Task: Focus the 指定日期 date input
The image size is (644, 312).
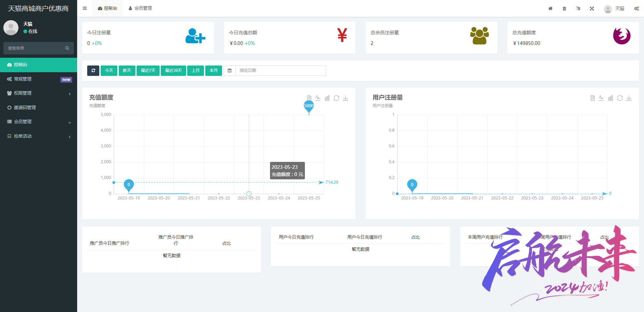Action: point(281,71)
